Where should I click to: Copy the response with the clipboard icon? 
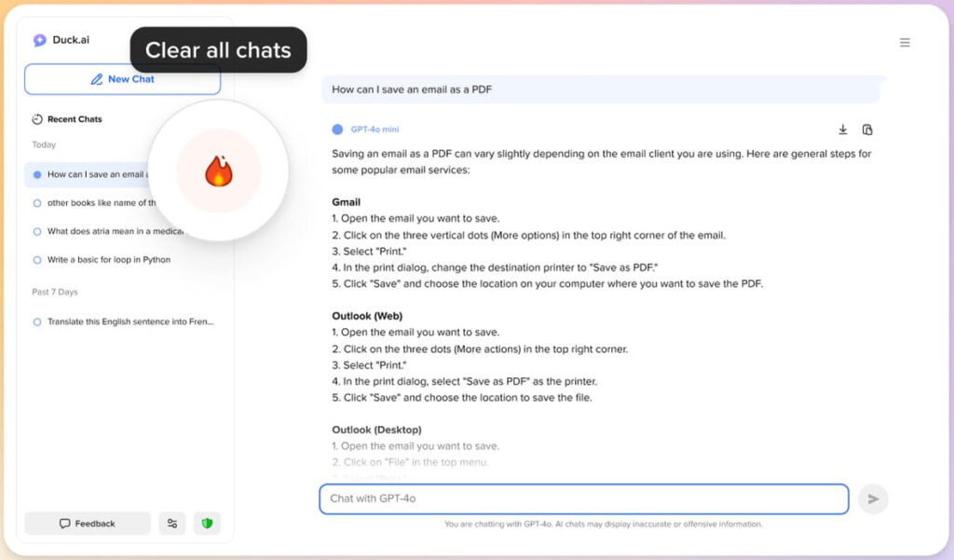coord(867,129)
